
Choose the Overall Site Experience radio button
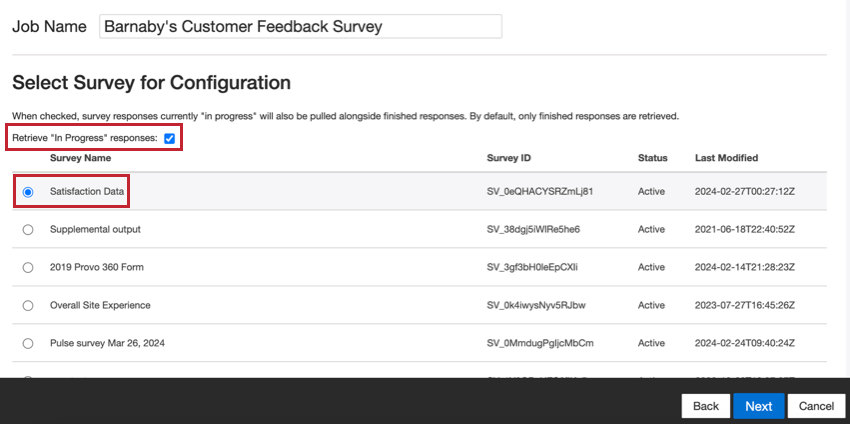click(x=28, y=305)
